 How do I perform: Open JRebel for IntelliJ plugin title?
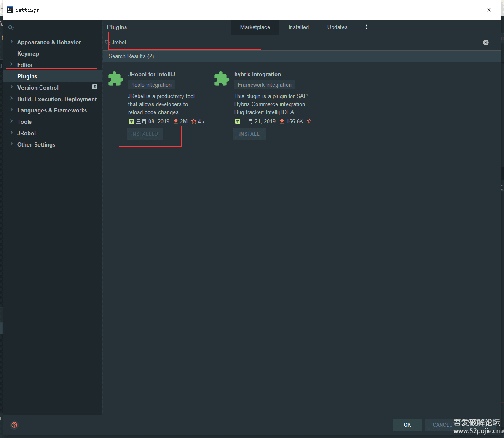(x=152, y=74)
